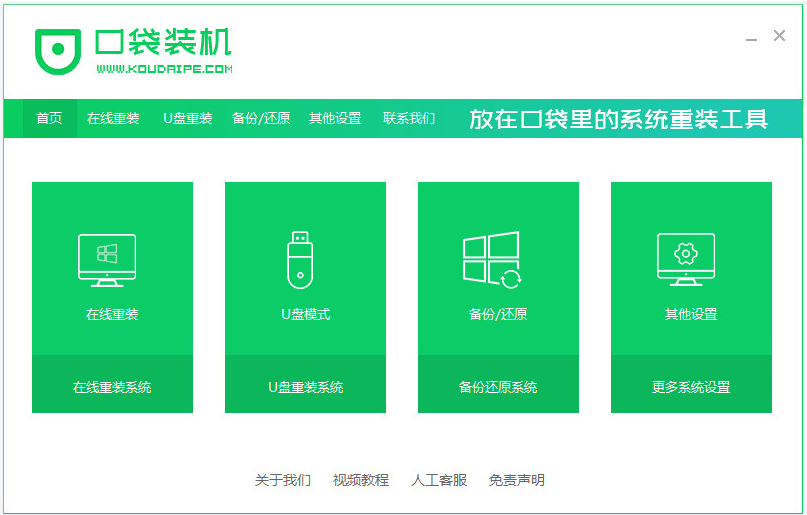
Task: Open the 视频教程 footer link
Action: tap(361, 480)
